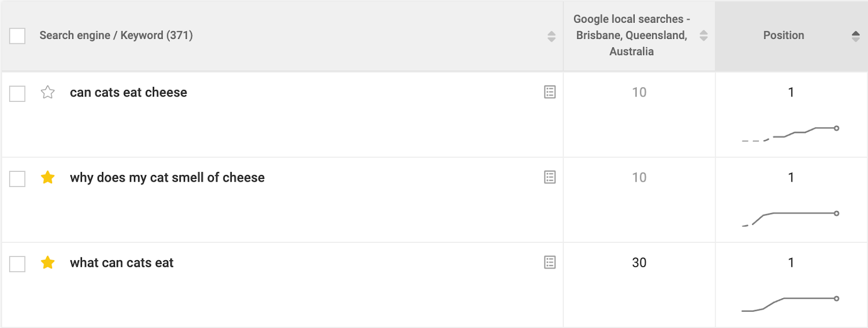
Task: Select the 'what can cats eat' row checkbox
Action: (x=17, y=264)
